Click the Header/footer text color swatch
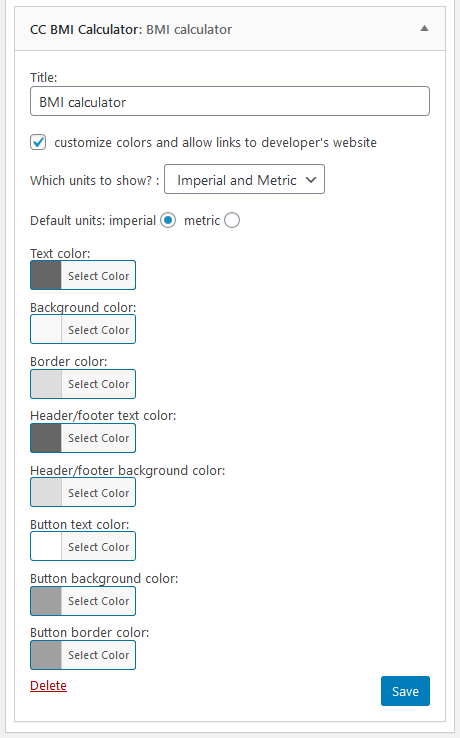 click(x=46, y=438)
